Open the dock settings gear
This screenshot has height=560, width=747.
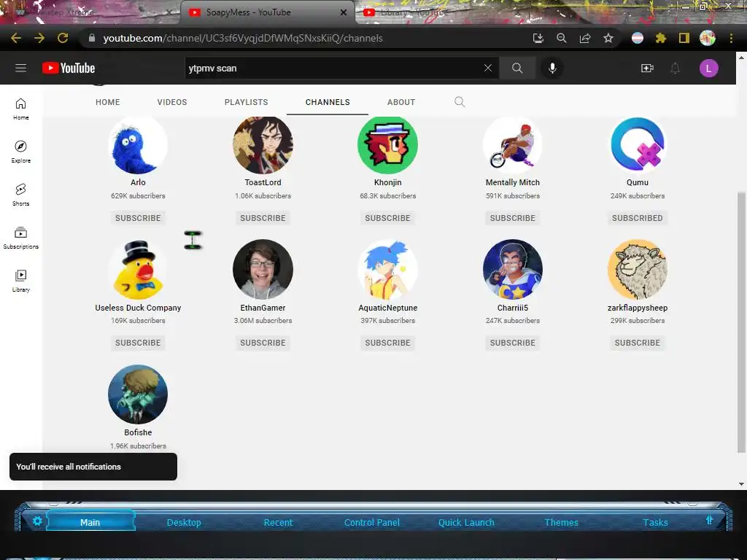37,521
